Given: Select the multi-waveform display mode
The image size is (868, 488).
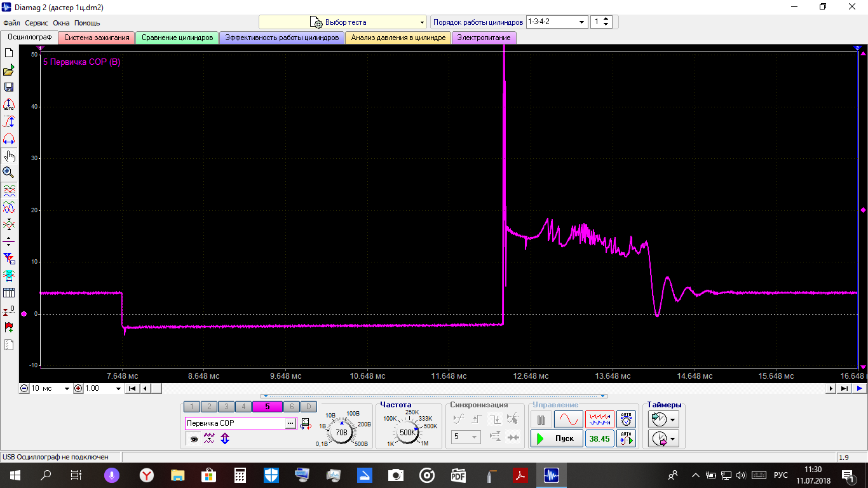Looking at the screenshot, I should (600, 419).
